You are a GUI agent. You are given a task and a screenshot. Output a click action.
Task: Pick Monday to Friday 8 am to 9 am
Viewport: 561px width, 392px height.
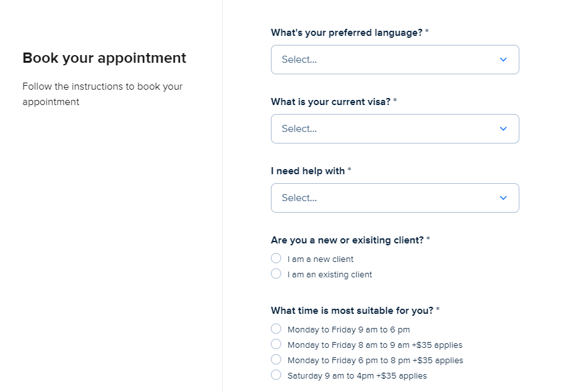(x=276, y=345)
